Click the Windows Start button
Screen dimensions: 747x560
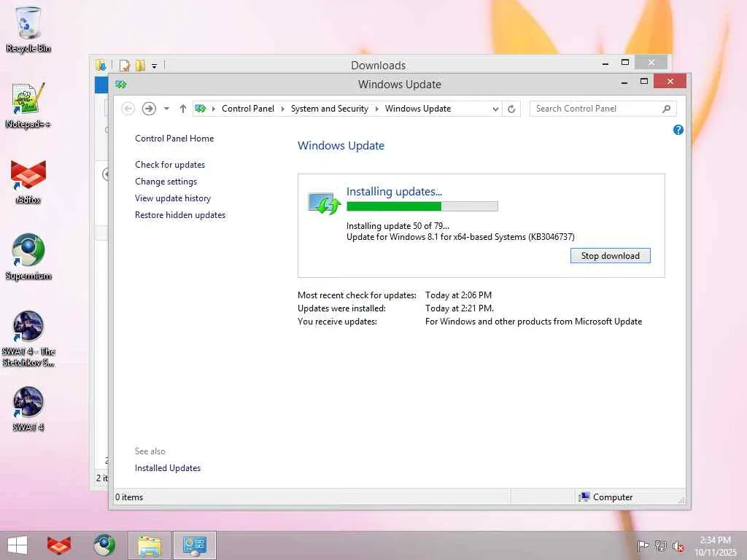pos(18,545)
